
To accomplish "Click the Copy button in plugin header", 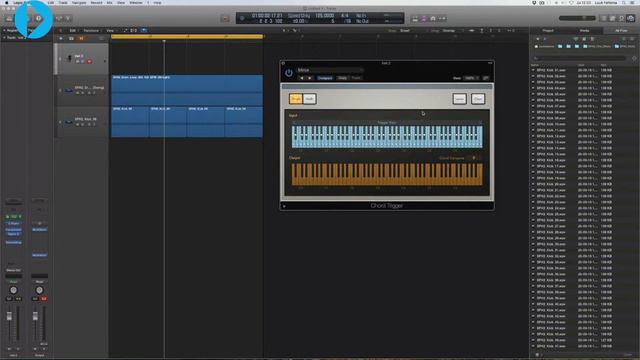I will 342,78.
